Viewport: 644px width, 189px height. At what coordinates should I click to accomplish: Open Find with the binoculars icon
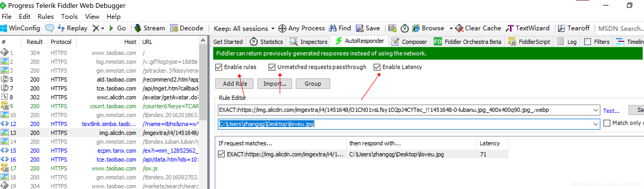333,28
